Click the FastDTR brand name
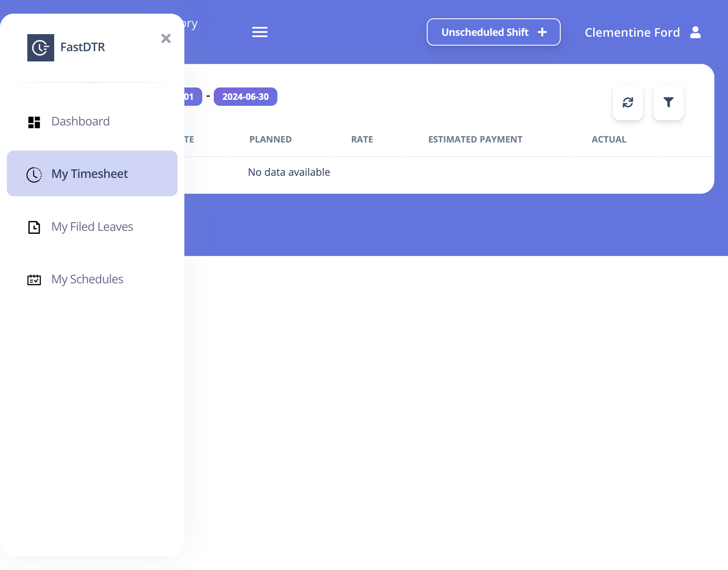Screen dimensions: 728x570 [x=83, y=47]
